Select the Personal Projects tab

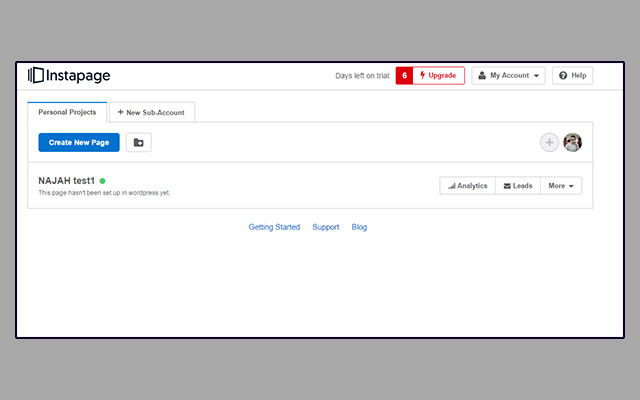(x=67, y=112)
